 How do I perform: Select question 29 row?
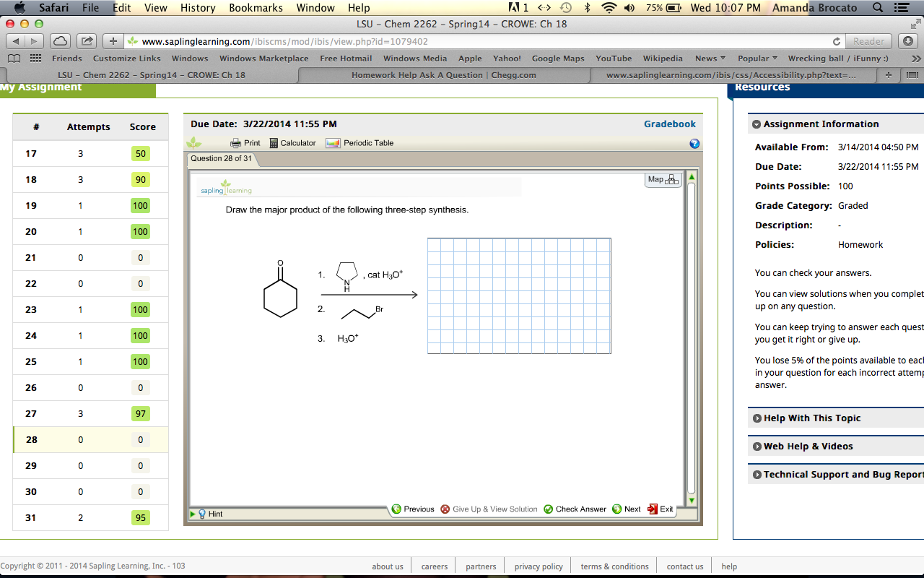(x=90, y=466)
